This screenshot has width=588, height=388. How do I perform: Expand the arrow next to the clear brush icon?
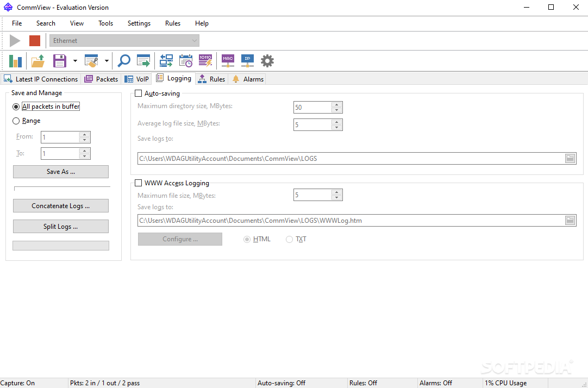[x=107, y=61]
